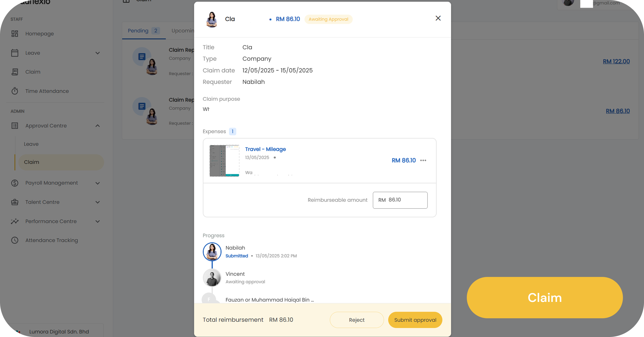Select Leave under Approval Centre
This screenshot has width=644, height=337.
point(31,144)
